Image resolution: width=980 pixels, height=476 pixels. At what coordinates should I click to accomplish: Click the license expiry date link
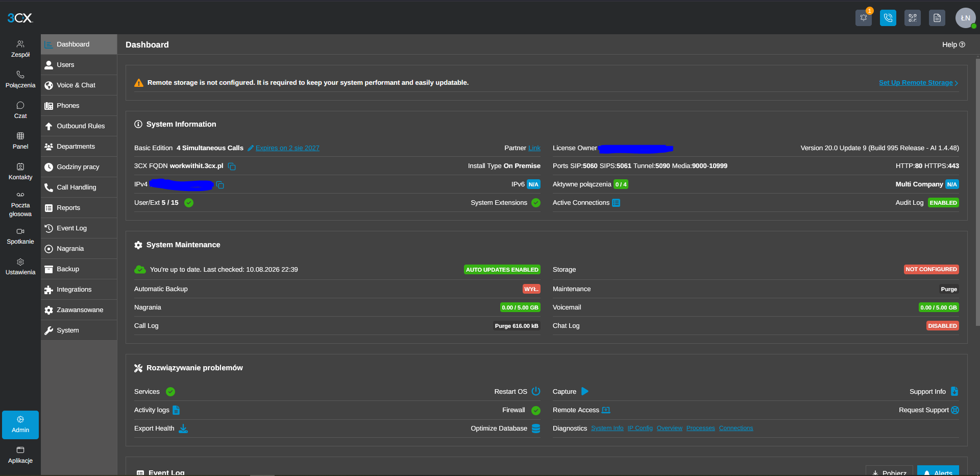[287, 148]
